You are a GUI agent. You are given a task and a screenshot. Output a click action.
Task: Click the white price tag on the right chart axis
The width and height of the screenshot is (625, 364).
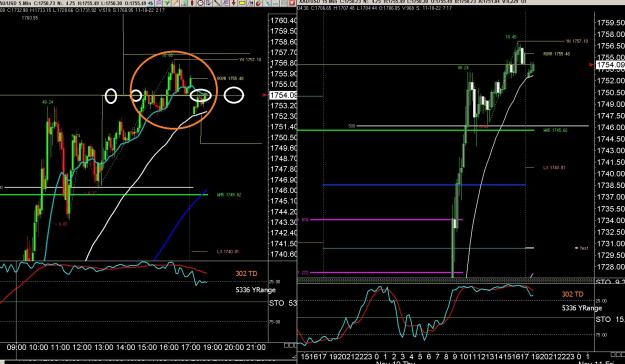tap(610, 65)
